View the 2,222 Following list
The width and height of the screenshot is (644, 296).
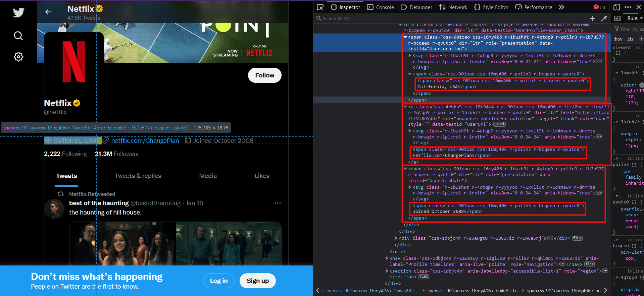coord(65,154)
